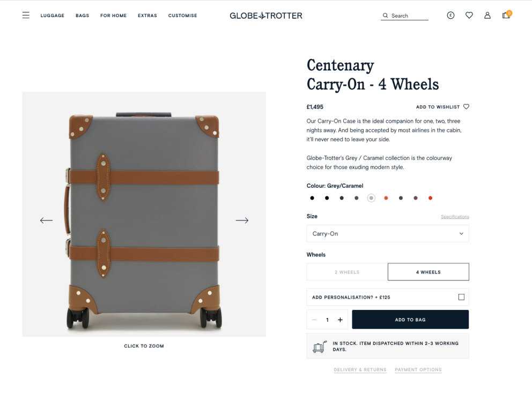Click the Globe-Trotter logo
The width and height of the screenshot is (532, 399).
pyautogui.click(x=266, y=16)
